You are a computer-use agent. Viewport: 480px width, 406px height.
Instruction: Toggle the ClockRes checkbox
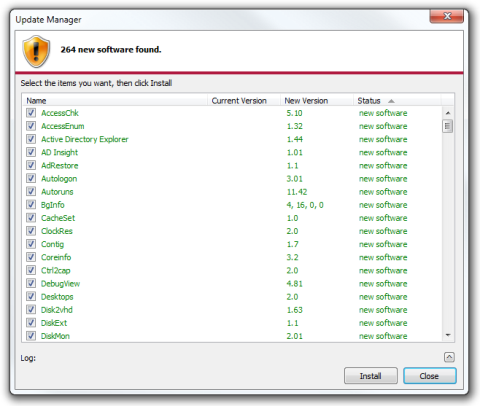tap(31, 231)
